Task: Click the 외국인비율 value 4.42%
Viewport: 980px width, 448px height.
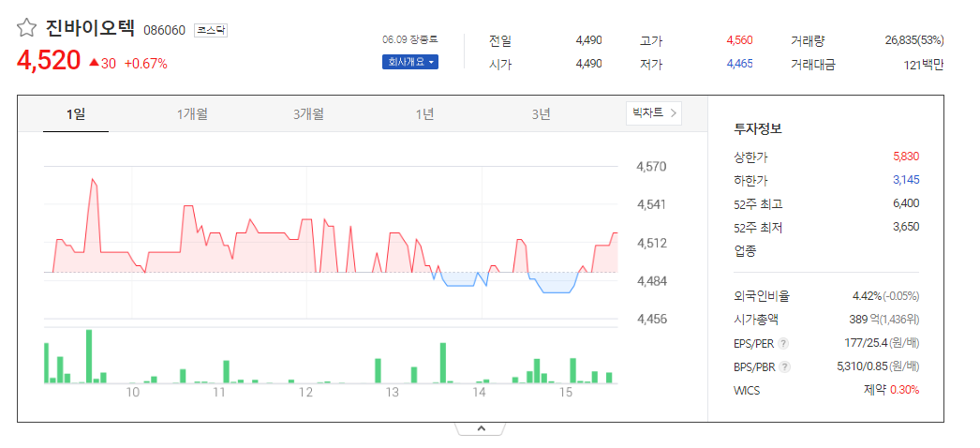Action: (867, 295)
